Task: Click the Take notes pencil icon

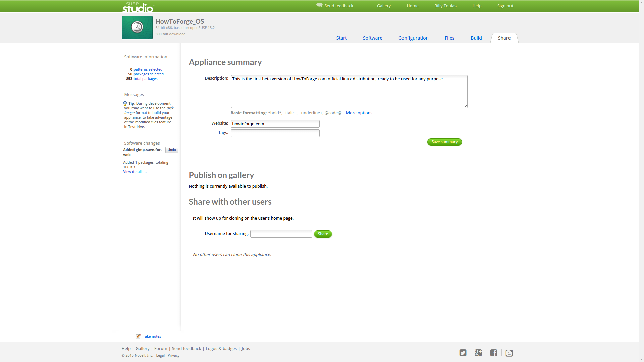Action: [138, 336]
